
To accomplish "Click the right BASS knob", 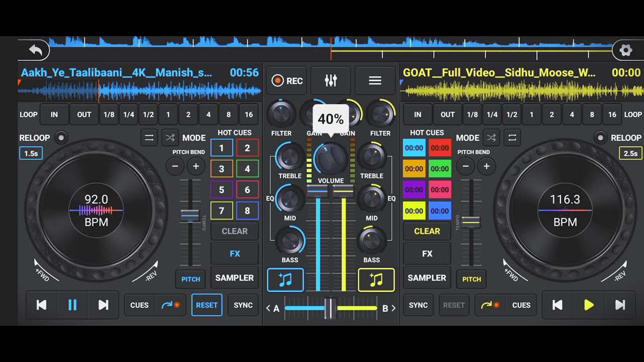I will (x=372, y=241).
